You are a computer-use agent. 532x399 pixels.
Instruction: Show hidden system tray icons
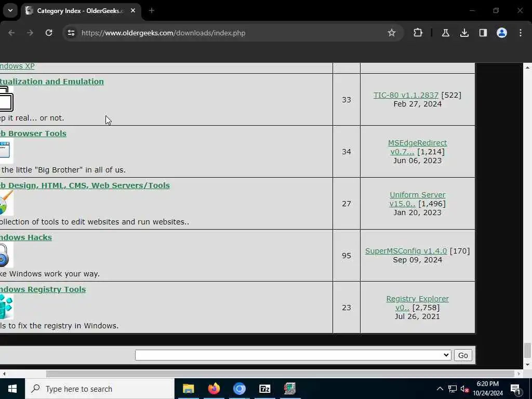440,389
